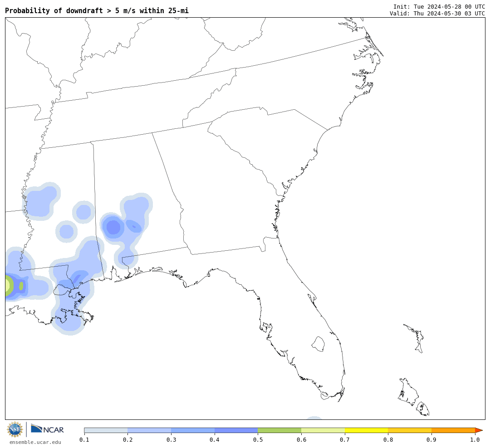Click the colorbar label 1.0

coord(475,440)
